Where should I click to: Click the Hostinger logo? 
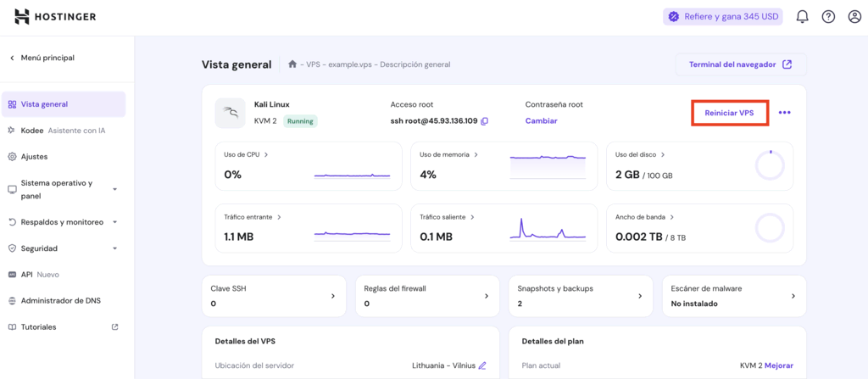coord(55,17)
